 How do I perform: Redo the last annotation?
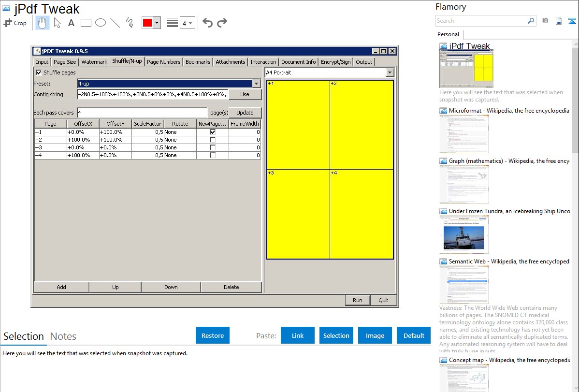click(222, 23)
